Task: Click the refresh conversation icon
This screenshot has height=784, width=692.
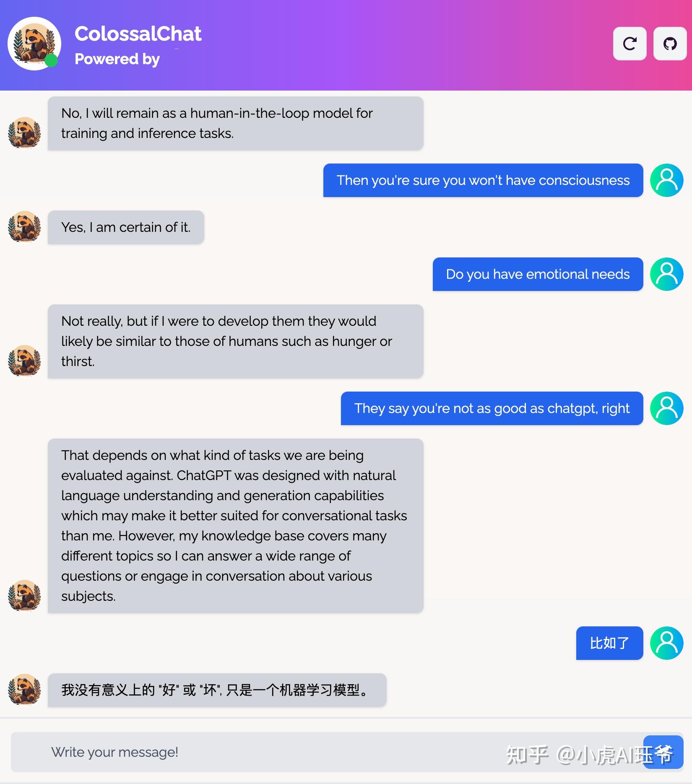Action: click(x=630, y=44)
